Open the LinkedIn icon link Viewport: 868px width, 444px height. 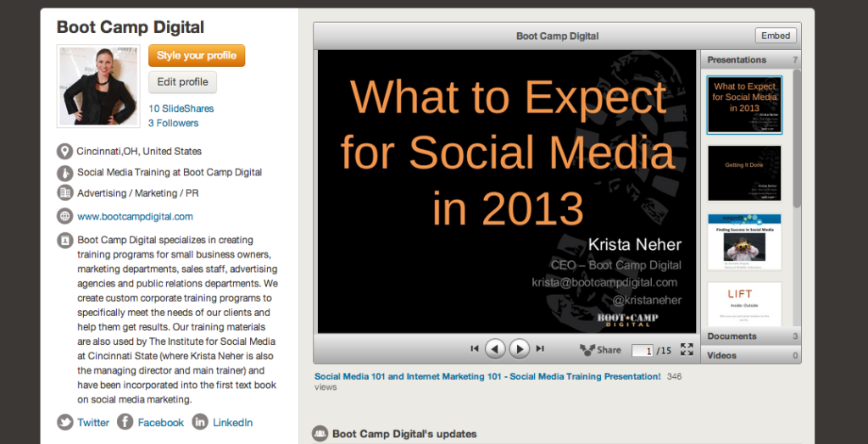(x=200, y=422)
